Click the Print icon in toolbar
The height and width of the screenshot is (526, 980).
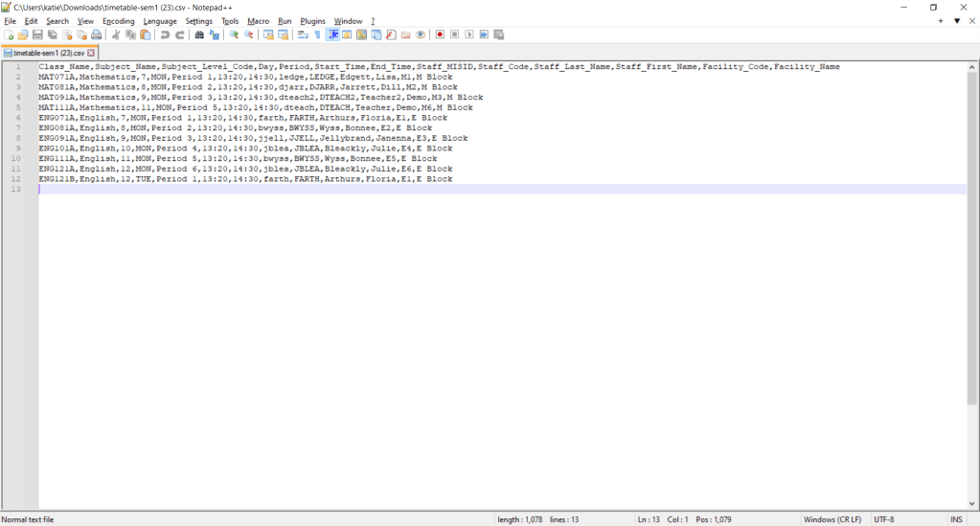click(96, 35)
